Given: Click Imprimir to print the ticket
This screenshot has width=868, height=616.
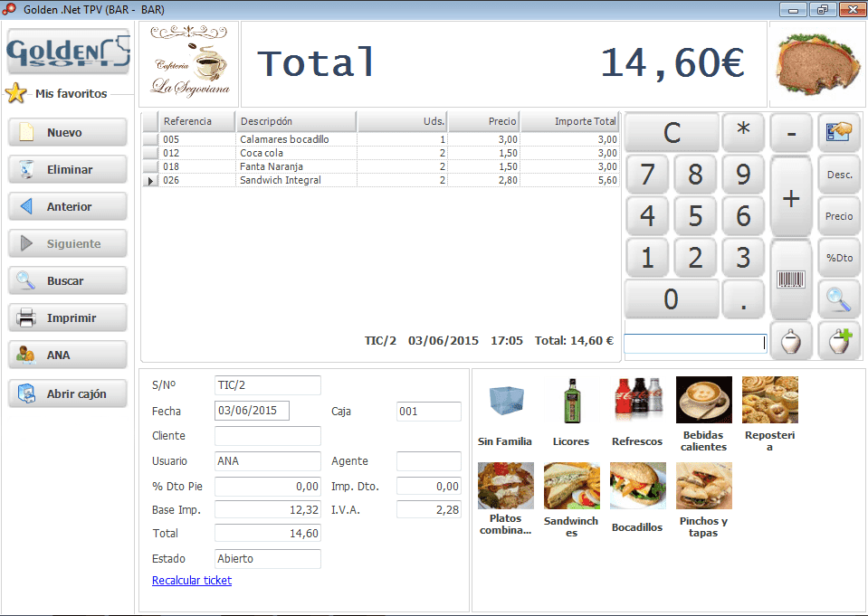Looking at the screenshot, I should point(68,318).
